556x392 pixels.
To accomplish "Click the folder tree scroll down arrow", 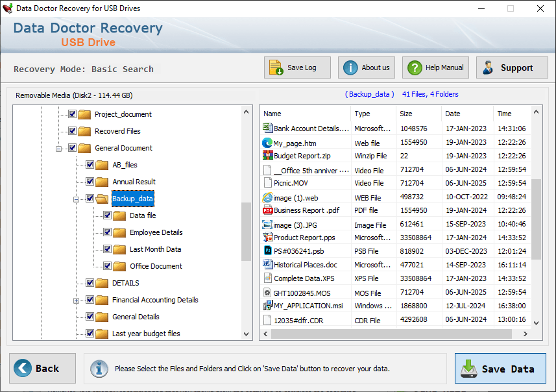I will (x=246, y=334).
